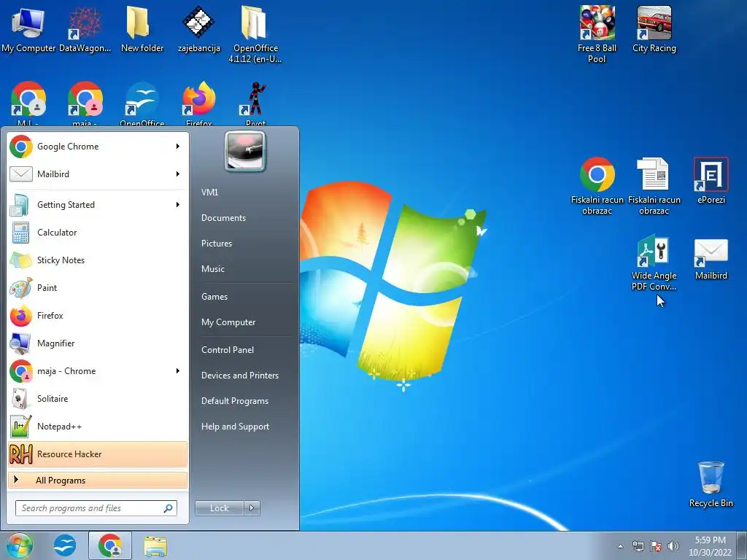Expand maja - Chrome jump list arrow

(x=178, y=370)
